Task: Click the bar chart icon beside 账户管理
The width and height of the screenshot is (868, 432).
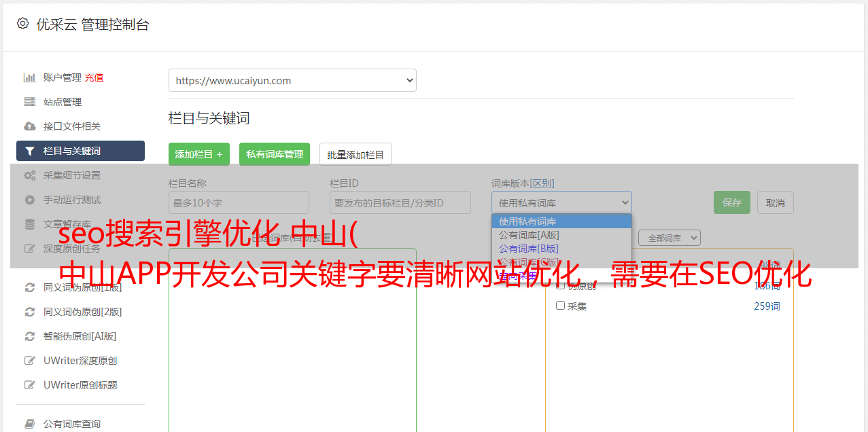Action: [x=30, y=77]
